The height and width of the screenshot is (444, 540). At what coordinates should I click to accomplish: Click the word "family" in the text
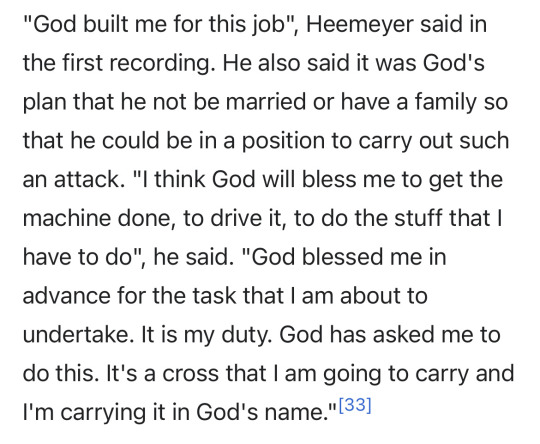point(447,102)
